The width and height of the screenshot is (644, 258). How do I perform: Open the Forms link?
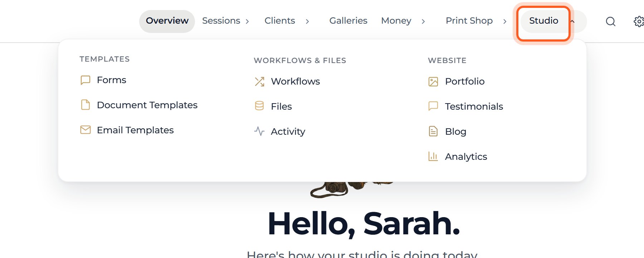click(112, 80)
